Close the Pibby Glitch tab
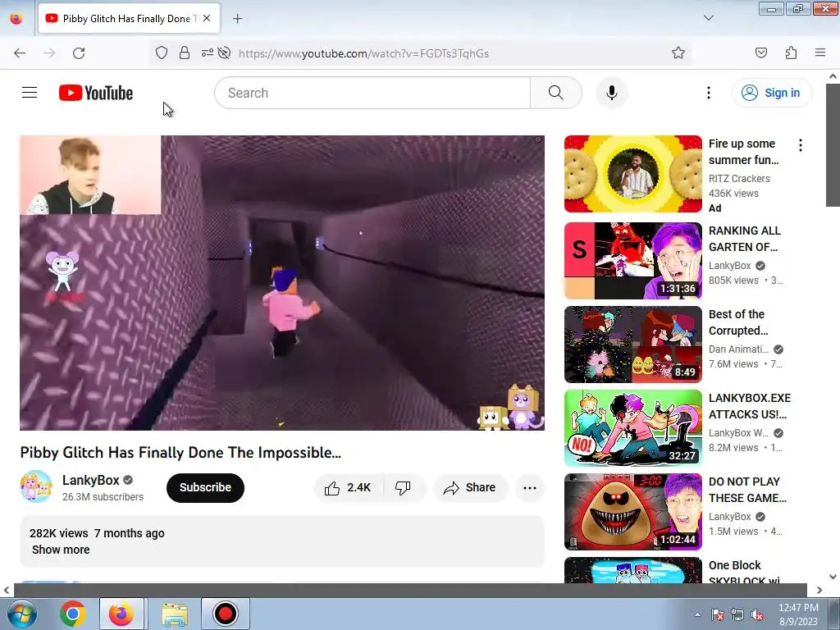840x630 pixels. click(x=207, y=18)
